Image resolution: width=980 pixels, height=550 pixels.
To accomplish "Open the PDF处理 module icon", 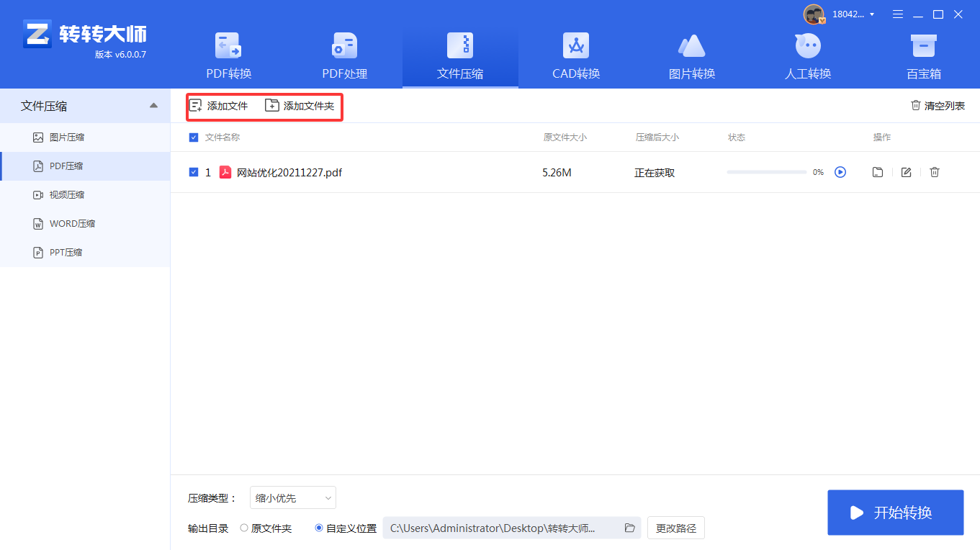I will pyautogui.click(x=344, y=45).
